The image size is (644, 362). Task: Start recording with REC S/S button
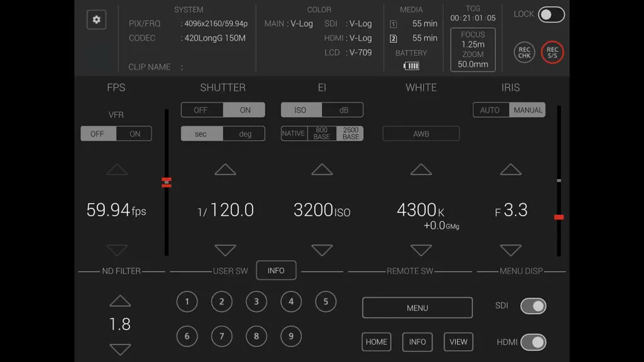(x=552, y=53)
